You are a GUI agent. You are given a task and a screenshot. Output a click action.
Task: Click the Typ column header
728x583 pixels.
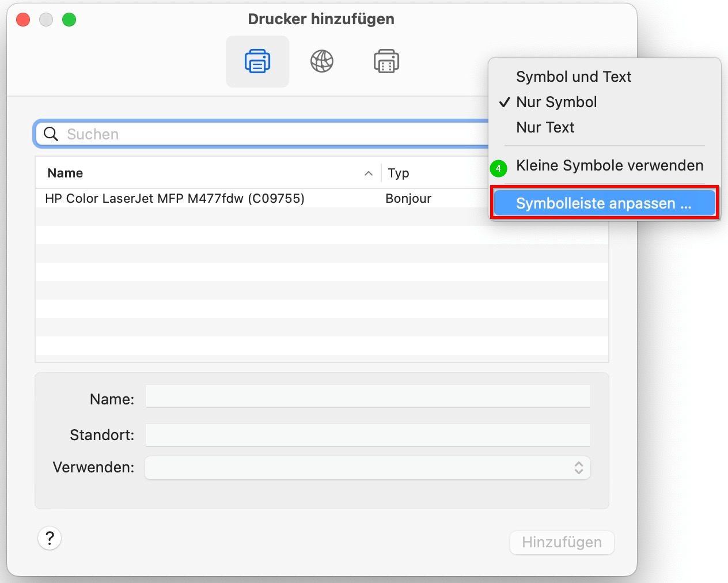399,173
